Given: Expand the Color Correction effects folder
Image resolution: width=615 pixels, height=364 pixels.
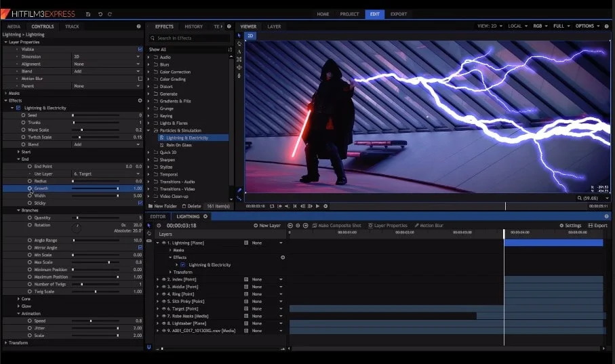Looking at the screenshot, I should click(x=148, y=72).
